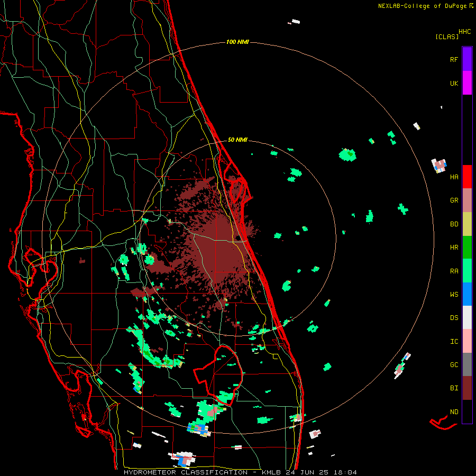
Task: Click the HR legend label
Action: [x=454, y=248]
